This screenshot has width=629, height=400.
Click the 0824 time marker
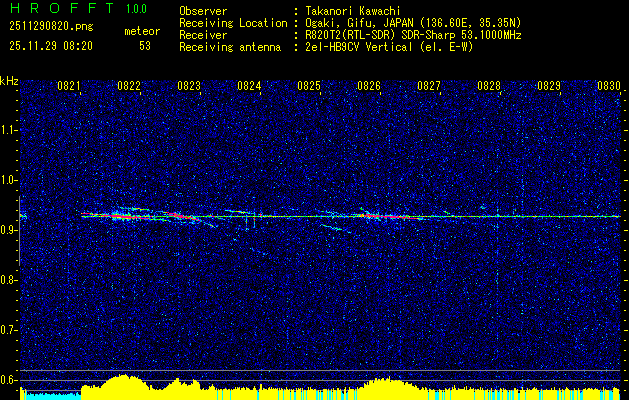[x=249, y=86]
